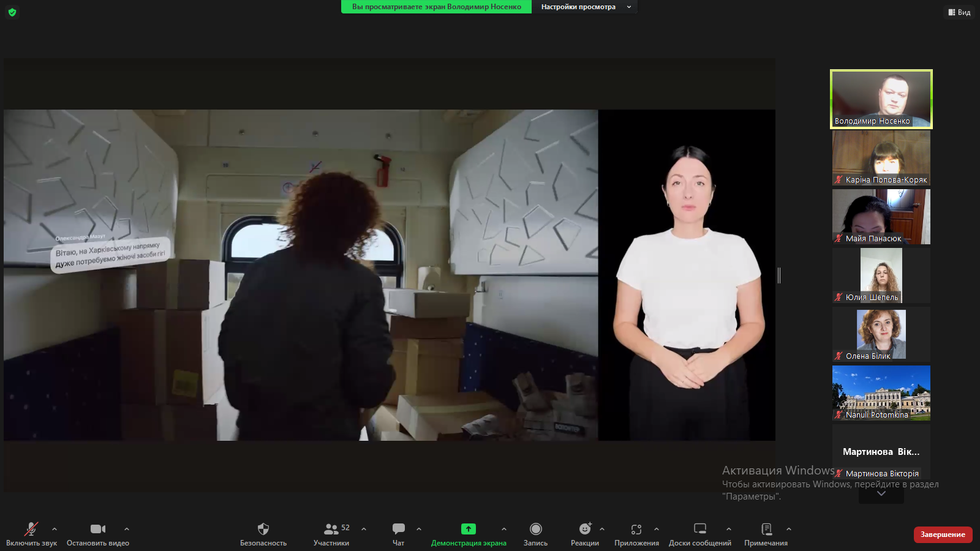Expand audio options arrow beside microphone
Screen dimensions: 980x551
[x=55, y=529]
